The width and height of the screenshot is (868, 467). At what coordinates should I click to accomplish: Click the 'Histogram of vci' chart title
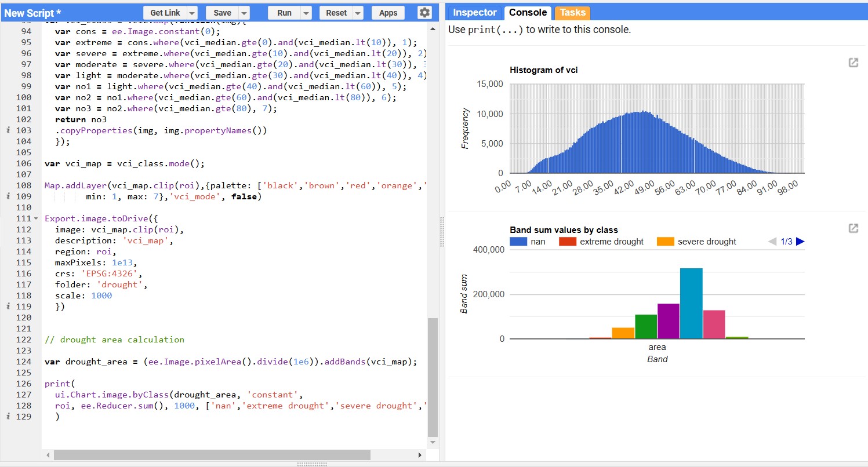(543, 70)
